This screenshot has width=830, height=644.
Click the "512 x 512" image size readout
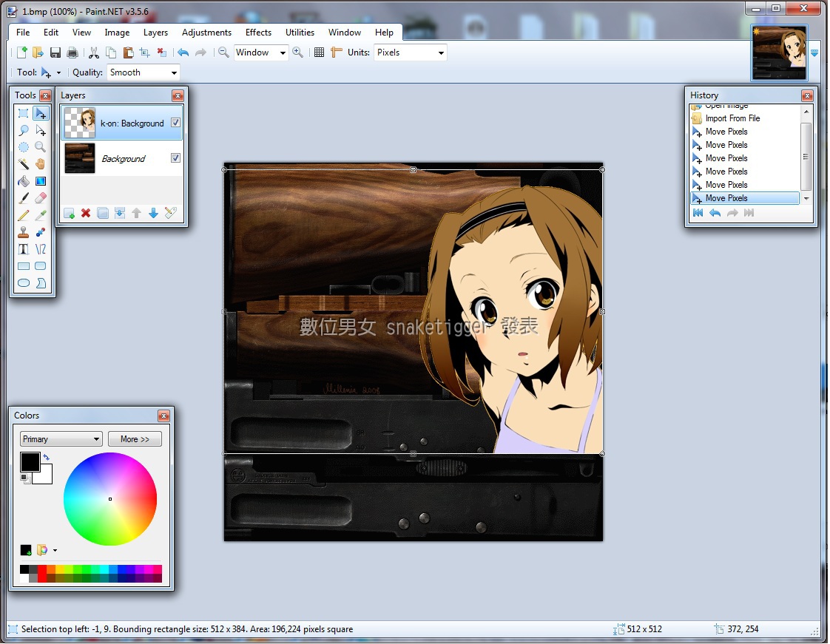click(x=644, y=629)
